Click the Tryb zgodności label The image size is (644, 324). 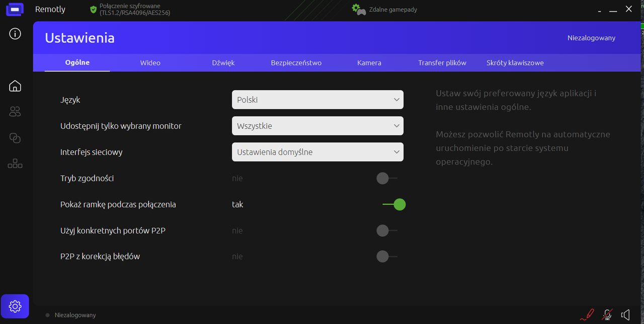87,178
